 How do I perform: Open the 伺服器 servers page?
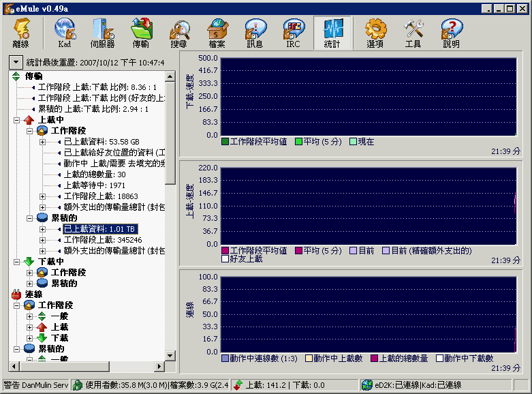[x=102, y=33]
